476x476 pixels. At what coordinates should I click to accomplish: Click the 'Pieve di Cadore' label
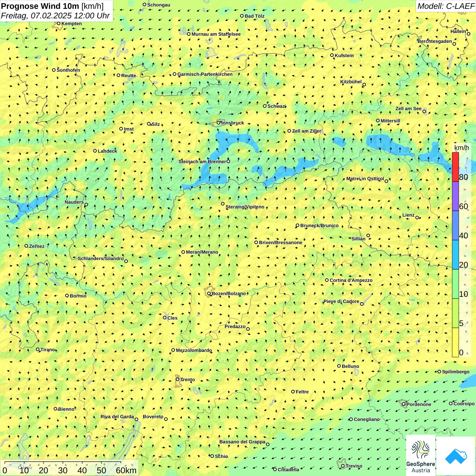[x=341, y=301]
